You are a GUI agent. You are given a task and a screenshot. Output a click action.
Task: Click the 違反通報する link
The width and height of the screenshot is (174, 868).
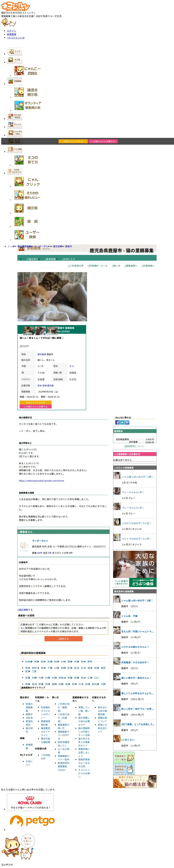click(x=25, y=610)
